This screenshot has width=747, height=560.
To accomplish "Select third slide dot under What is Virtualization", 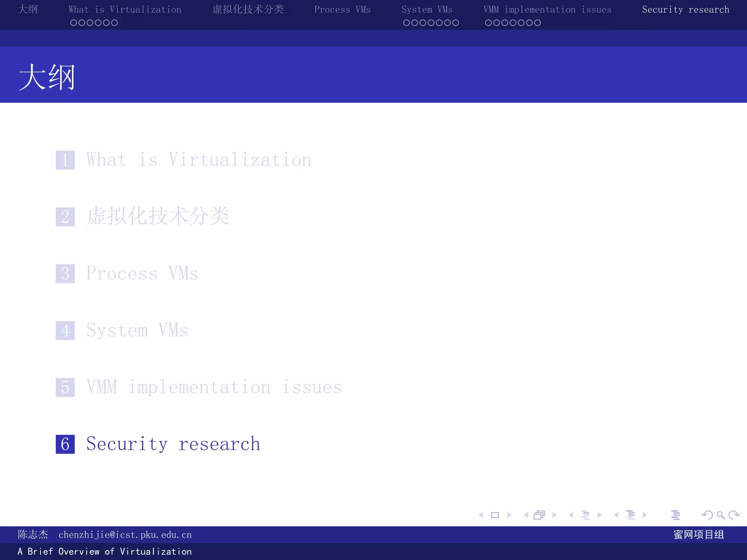I will click(90, 23).
